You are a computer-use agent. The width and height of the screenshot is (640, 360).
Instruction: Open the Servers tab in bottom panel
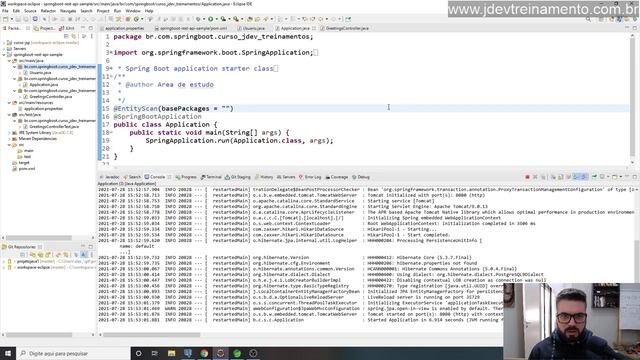tap(286, 177)
